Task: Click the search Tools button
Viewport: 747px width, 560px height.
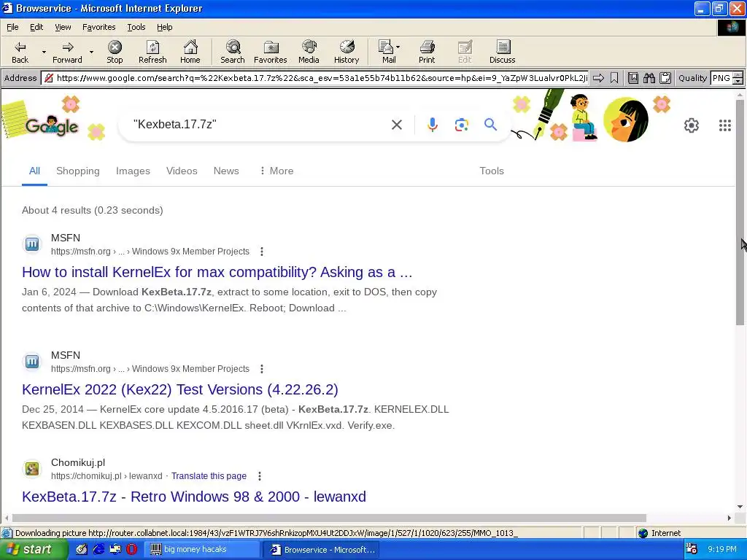Action: [491, 171]
